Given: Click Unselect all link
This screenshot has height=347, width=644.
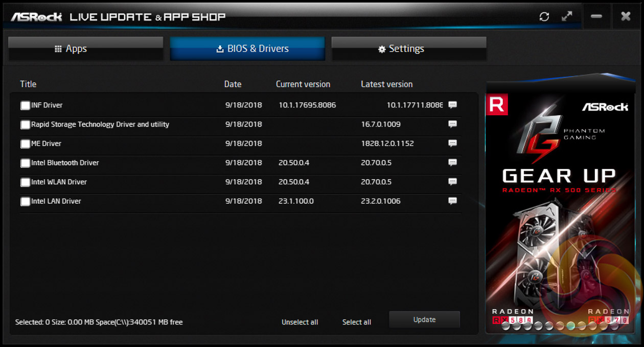Looking at the screenshot, I should click(300, 322).
